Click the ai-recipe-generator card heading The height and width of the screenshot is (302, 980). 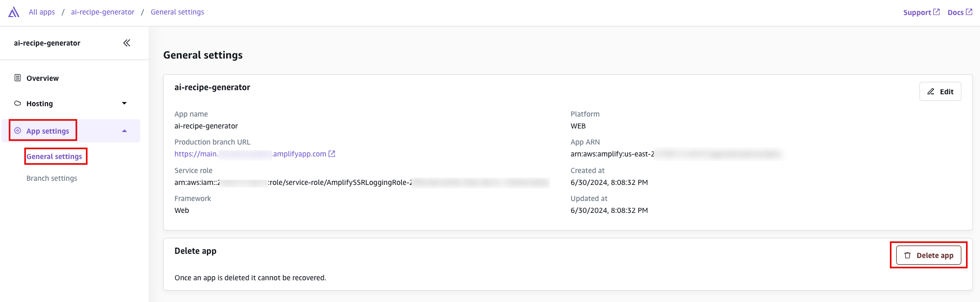[212, 88]
